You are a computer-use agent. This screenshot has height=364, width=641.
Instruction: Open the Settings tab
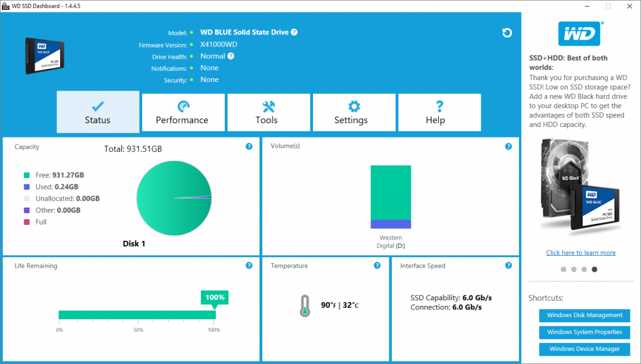point(354,113)
